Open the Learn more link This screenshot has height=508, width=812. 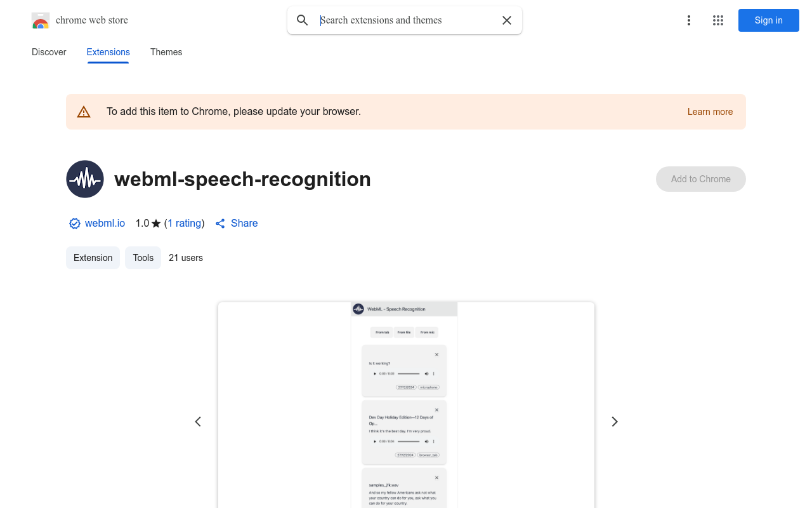click(710, 112)
